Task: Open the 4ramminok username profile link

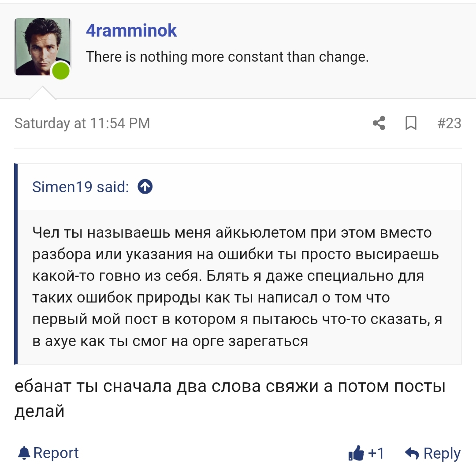Action: point(131,30)
